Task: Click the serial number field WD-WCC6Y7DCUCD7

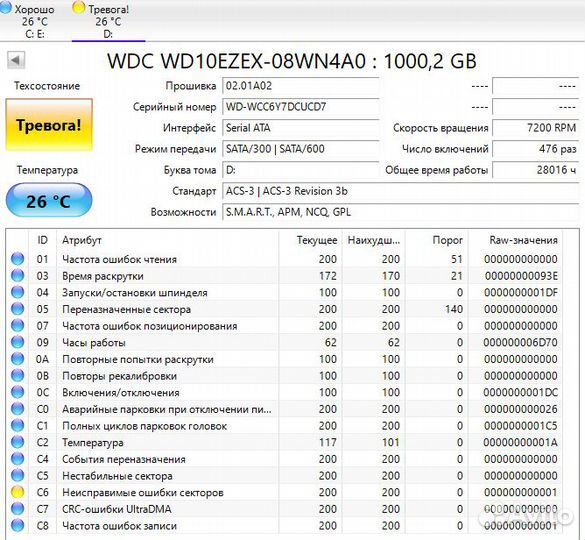Action: tap(301, 107)
